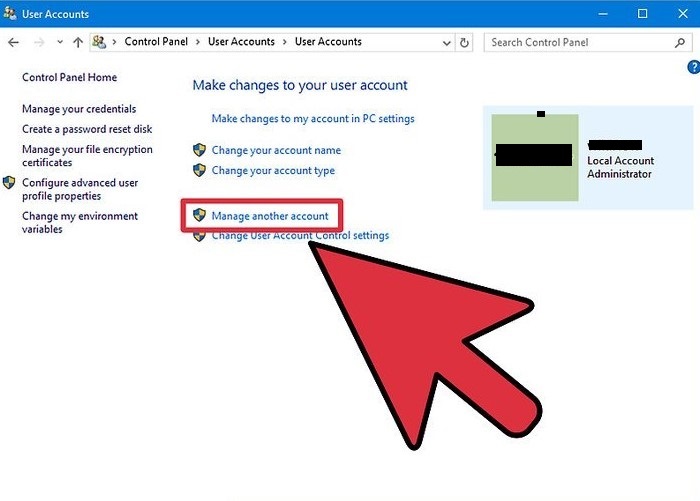Open Manage another account
The width and height of the screenshot is (700, 501).
pyautogui.click(x=270, y=216)
